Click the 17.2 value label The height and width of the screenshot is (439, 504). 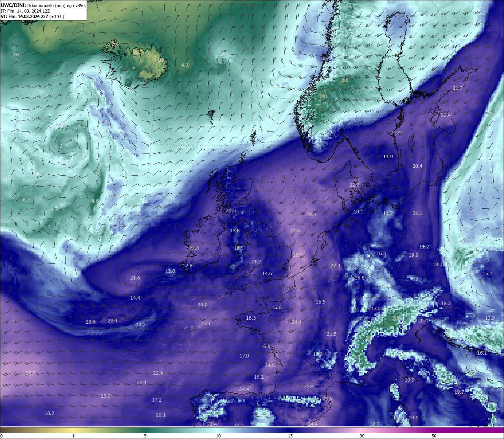pyautogui.click(x=157, y=400)
